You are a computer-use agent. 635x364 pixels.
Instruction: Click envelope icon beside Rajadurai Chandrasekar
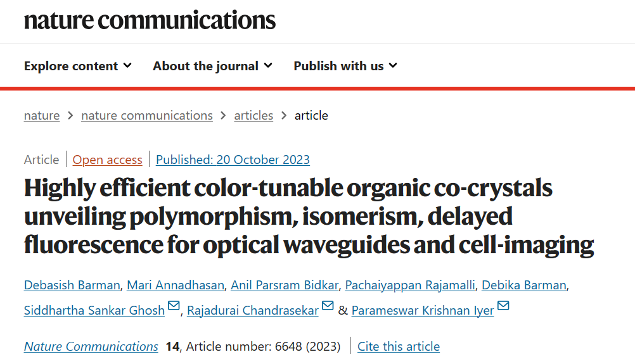pyautogui.click(x=328, y=305)
